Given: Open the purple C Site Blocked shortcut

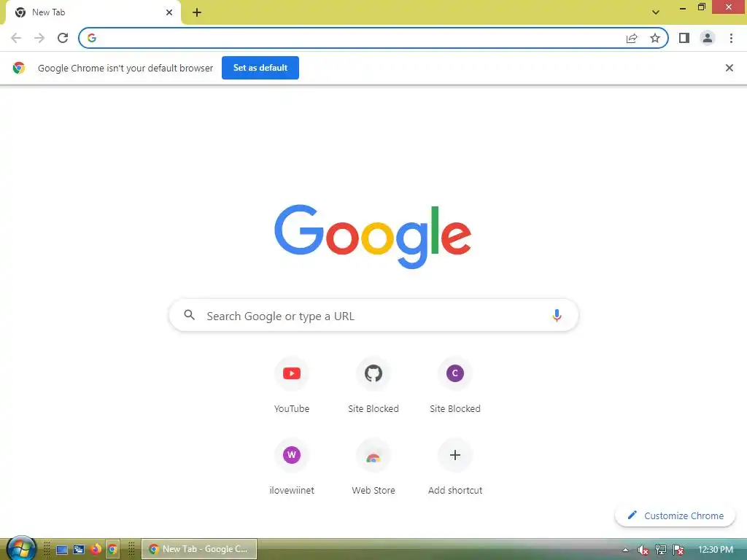Looking at the screenshot, I should point(455,385).
